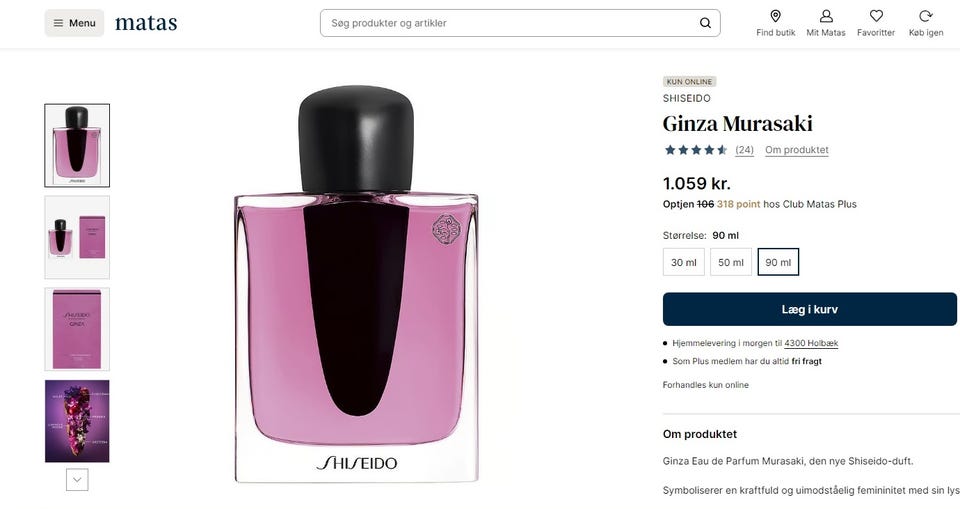
Task: Focus the Søg produkter og artikler field
Action: coord(520,23)
